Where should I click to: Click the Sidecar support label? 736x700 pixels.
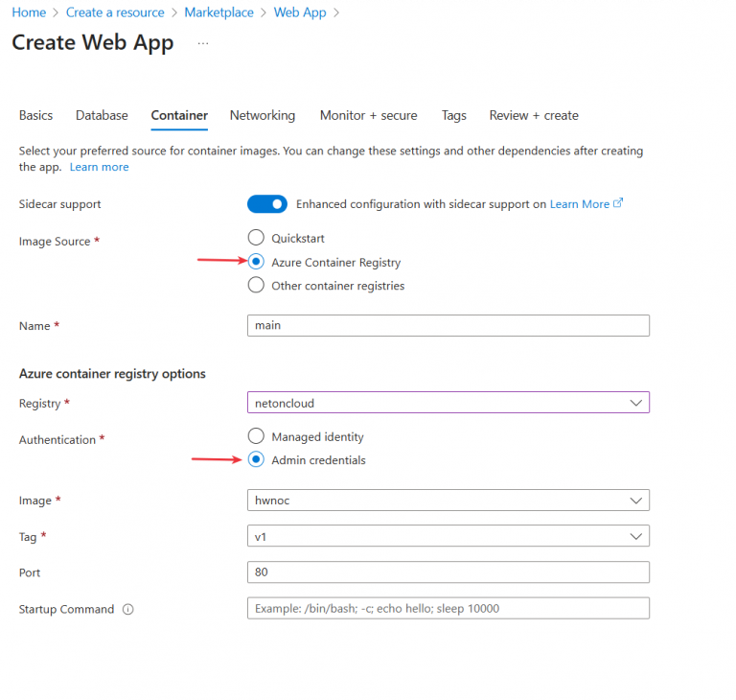pyautogui.click(x=59, y=204)
